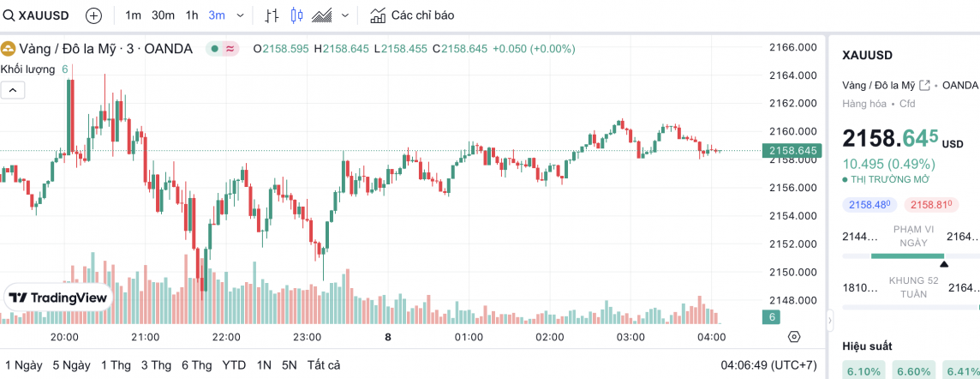980x379 pixels.
Task: Collapse the indicator legend chevron
Action: point(13,89)
